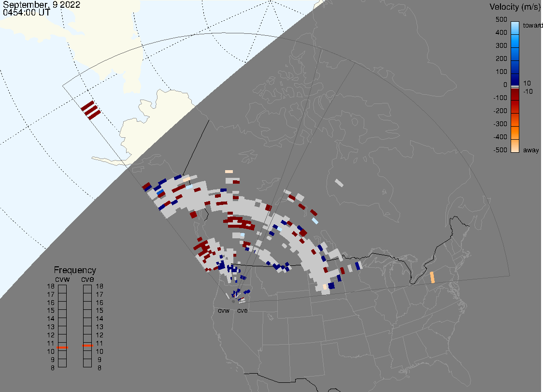Click the 500 tick label on velocity scale
543x392 pixels.
[x=501, y=19]
